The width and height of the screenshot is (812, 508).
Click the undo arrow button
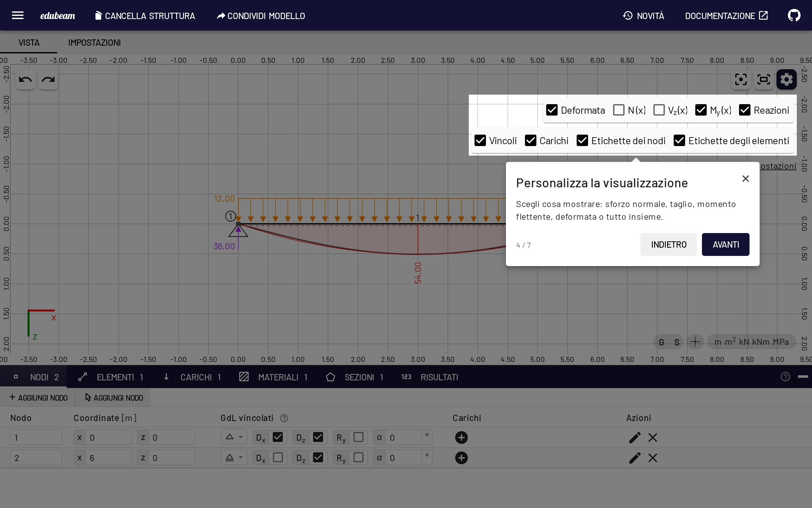point(25,80)
